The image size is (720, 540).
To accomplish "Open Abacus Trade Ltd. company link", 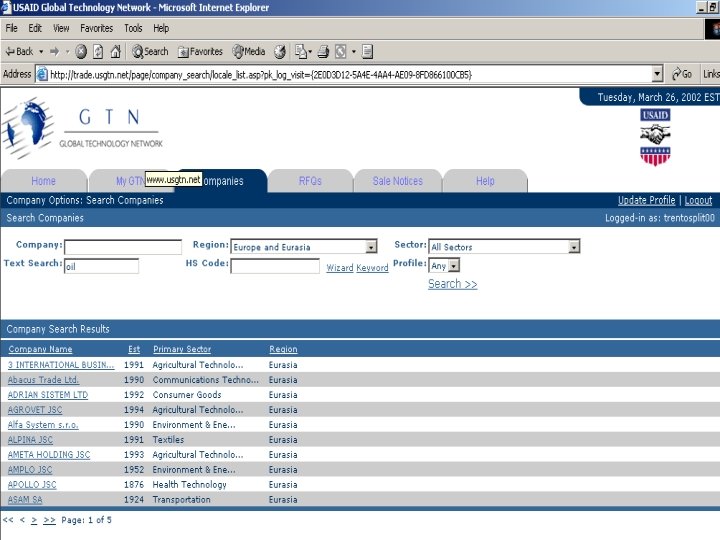I will tap(43, 380).
